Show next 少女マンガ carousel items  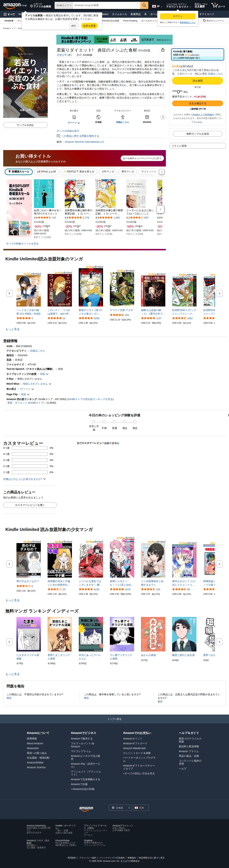pyautogui.click(x=219, y=564)
